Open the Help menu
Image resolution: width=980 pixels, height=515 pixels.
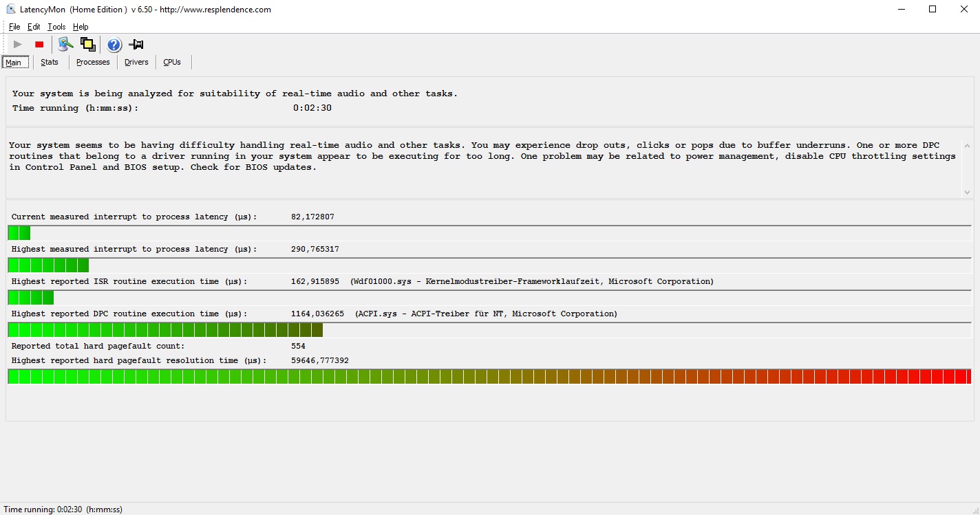tap(81, 27)
